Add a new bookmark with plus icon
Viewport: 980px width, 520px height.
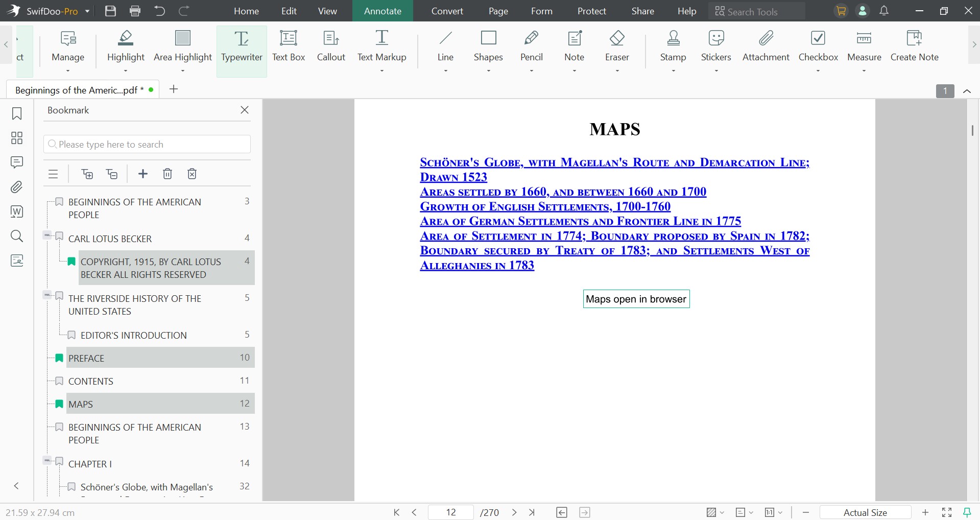click(143, 174)
